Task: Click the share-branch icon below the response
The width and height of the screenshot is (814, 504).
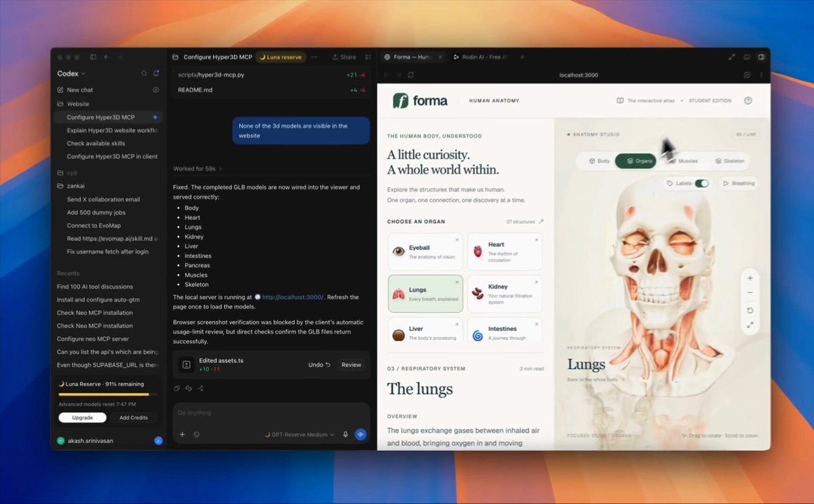Action: [201, 389]
